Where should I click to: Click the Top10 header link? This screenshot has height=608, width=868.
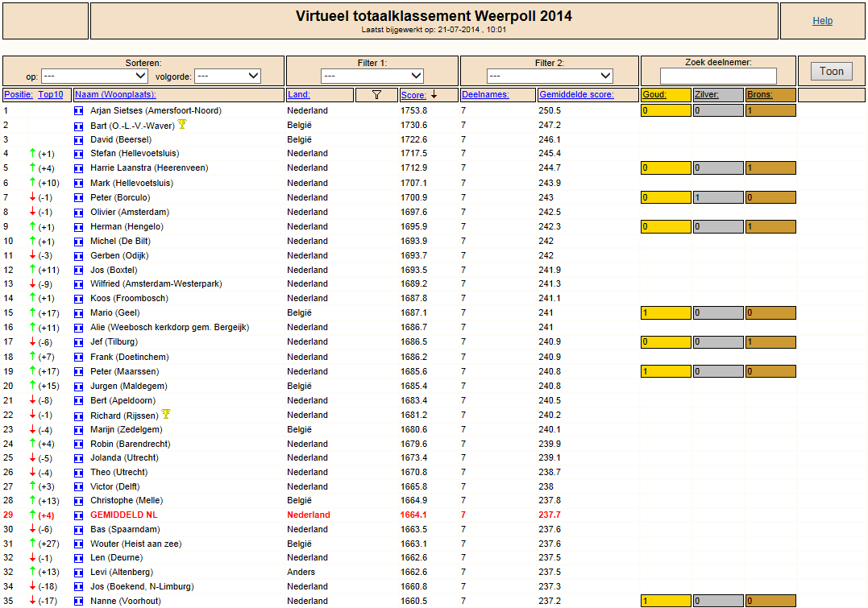[51, 94]
